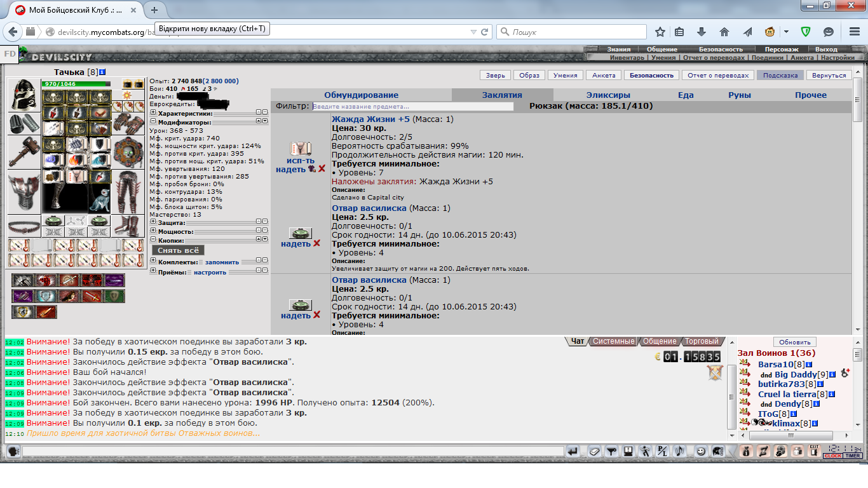Click the crossed swords battle icon in chat
The width and height of the screenshot is (868, 488).
pyautogui.click(x=715, y=373)
